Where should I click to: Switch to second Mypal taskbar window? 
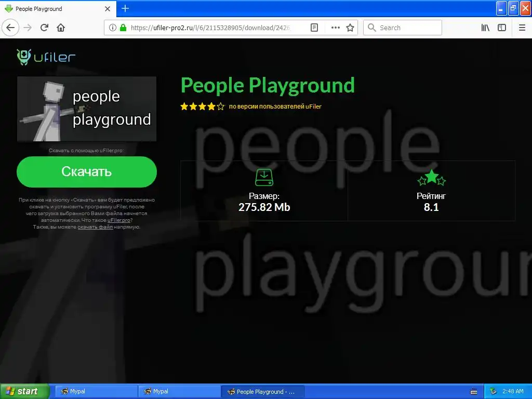179,391
